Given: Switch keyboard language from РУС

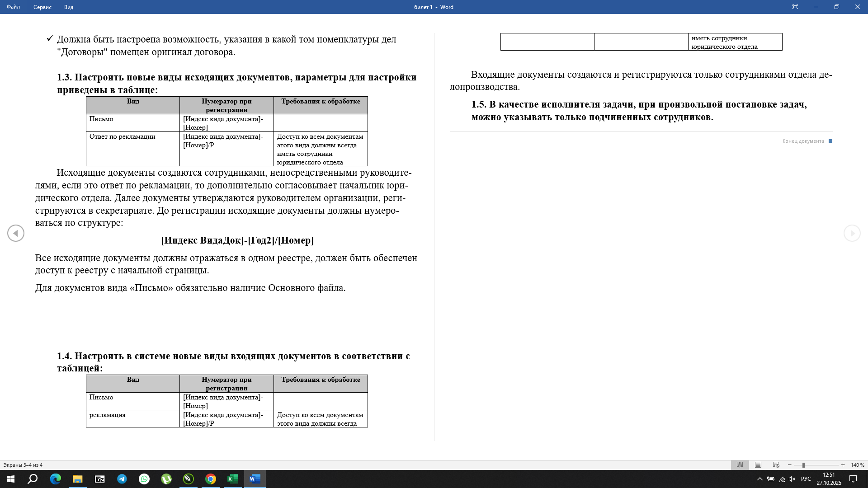Looking at the screenshot, I should (807, 479).
